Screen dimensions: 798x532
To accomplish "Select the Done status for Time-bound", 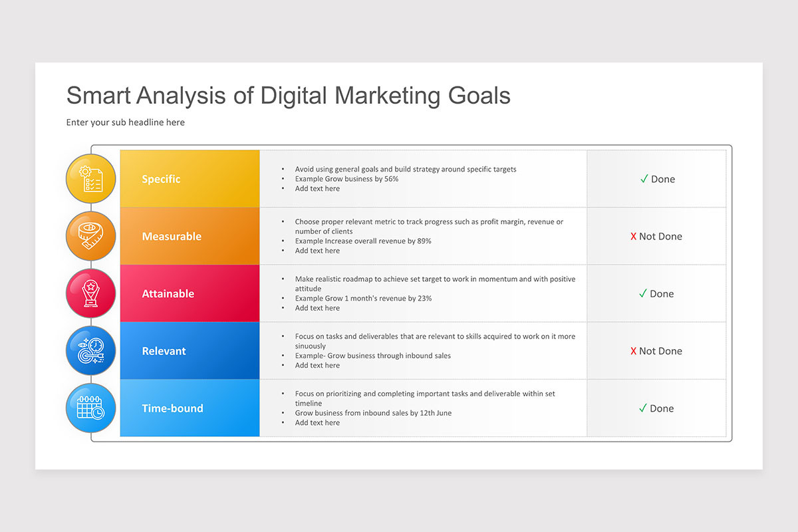I will coord(656,408).
